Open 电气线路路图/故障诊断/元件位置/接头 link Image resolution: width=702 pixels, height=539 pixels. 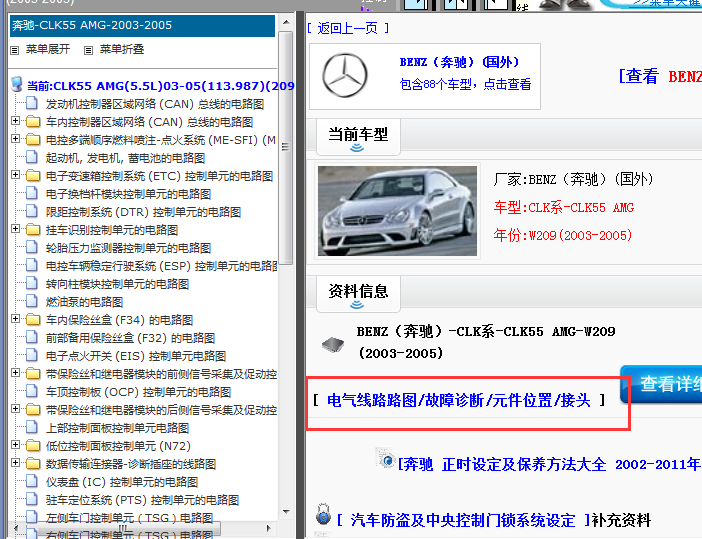[x=458, y=400]
